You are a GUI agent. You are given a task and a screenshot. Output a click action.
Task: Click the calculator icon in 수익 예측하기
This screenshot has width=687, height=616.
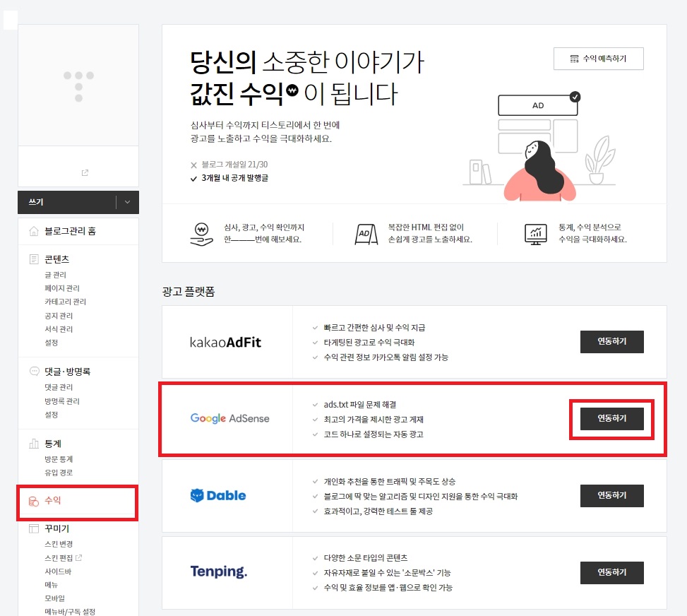pos(574,59)
